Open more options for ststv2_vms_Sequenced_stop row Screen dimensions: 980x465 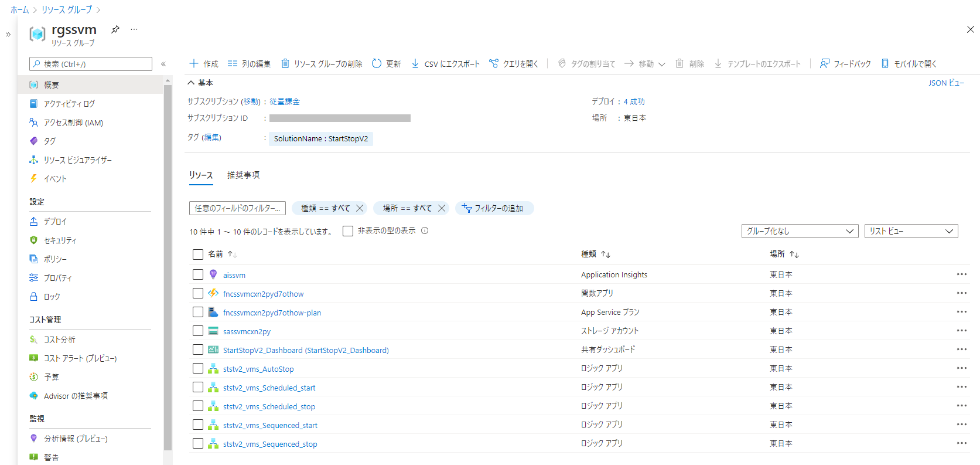pos(962,443)
